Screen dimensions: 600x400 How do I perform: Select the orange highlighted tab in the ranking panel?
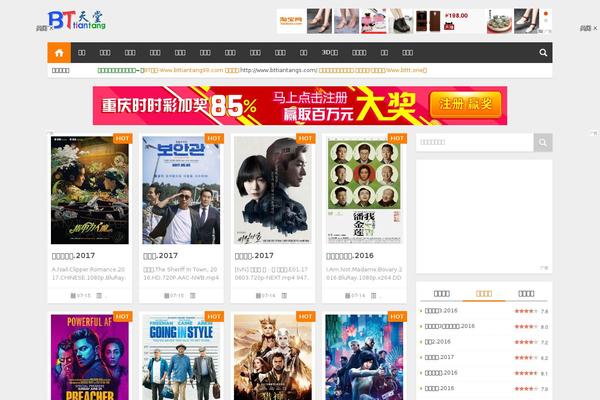(x=484, y=294)
